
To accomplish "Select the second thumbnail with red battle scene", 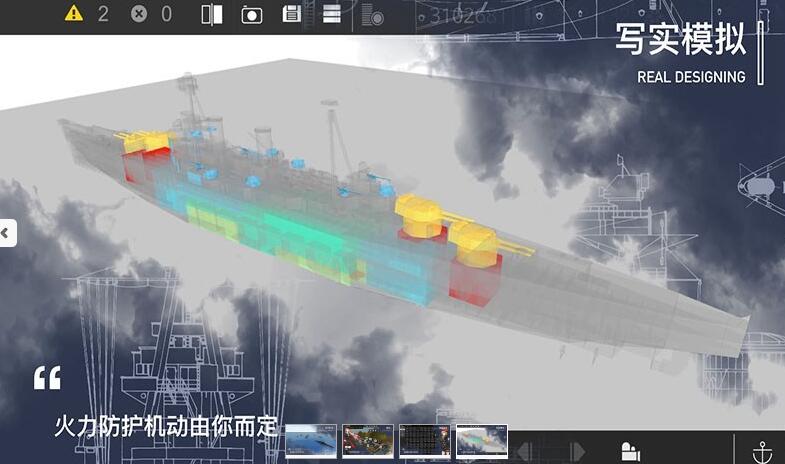I will pyautogui.click(x=367, y=441).
